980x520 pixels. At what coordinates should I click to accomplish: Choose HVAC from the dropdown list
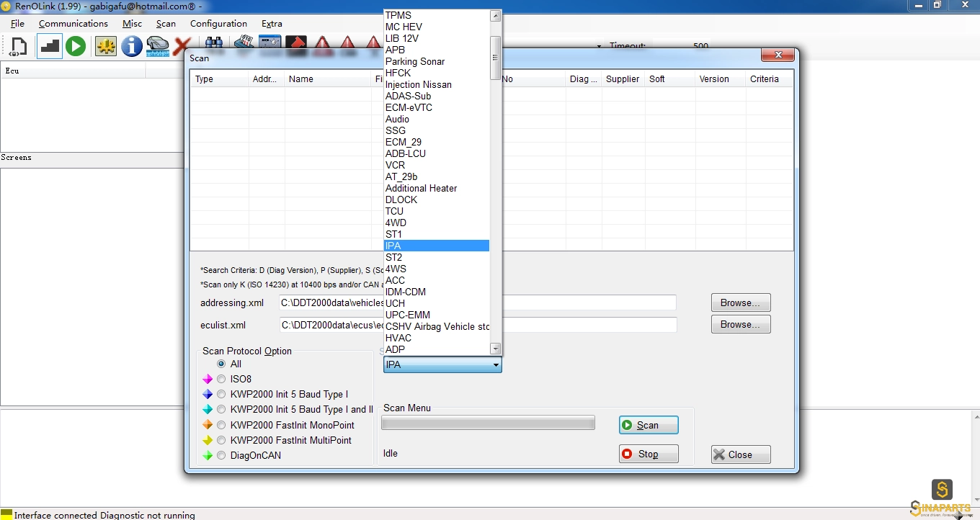[437, 338]
